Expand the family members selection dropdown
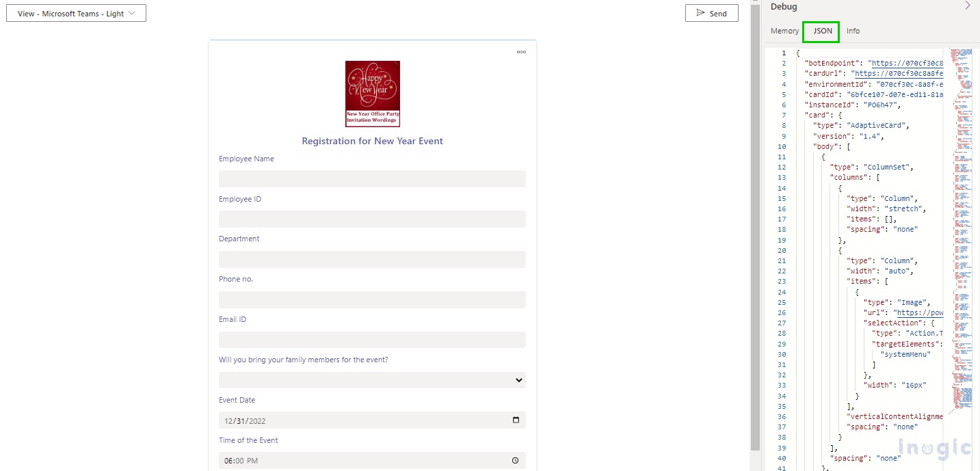Image resolution: width=980 pixels, height=471 pixels. coord(372,380)
